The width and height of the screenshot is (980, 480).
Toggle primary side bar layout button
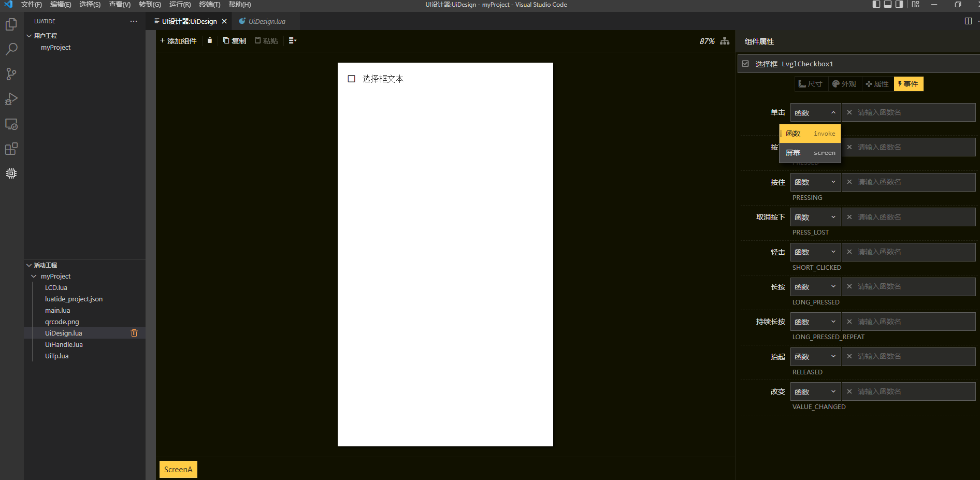pyautogui.click(x=876, y=4)
